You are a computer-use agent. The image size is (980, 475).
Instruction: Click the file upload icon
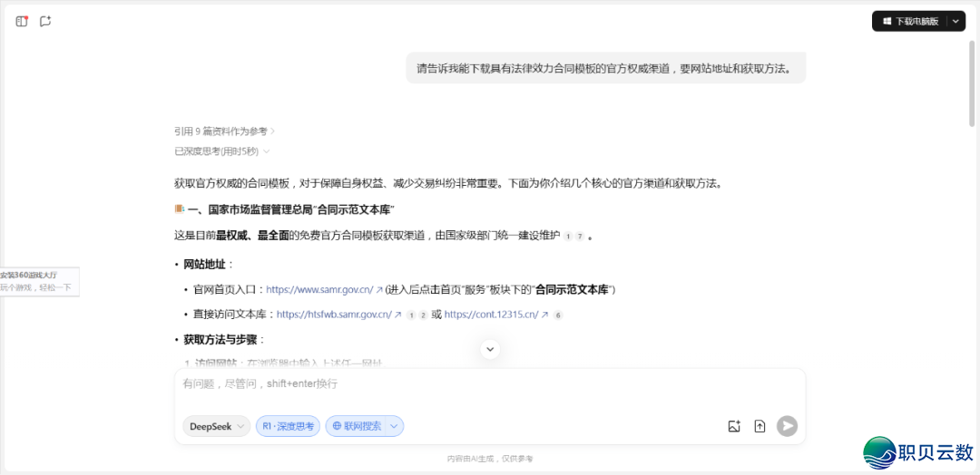point(760,426)
